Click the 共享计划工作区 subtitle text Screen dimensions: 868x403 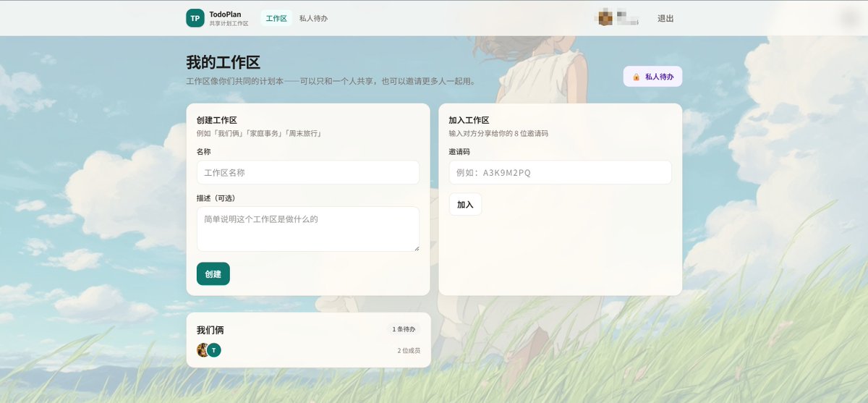(229, 24)
